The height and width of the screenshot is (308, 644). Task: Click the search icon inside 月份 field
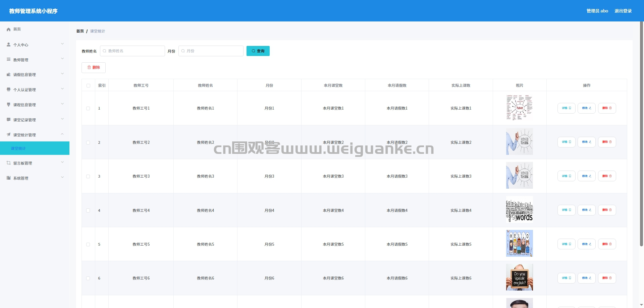pyautogui.click(x=183, y=51)
